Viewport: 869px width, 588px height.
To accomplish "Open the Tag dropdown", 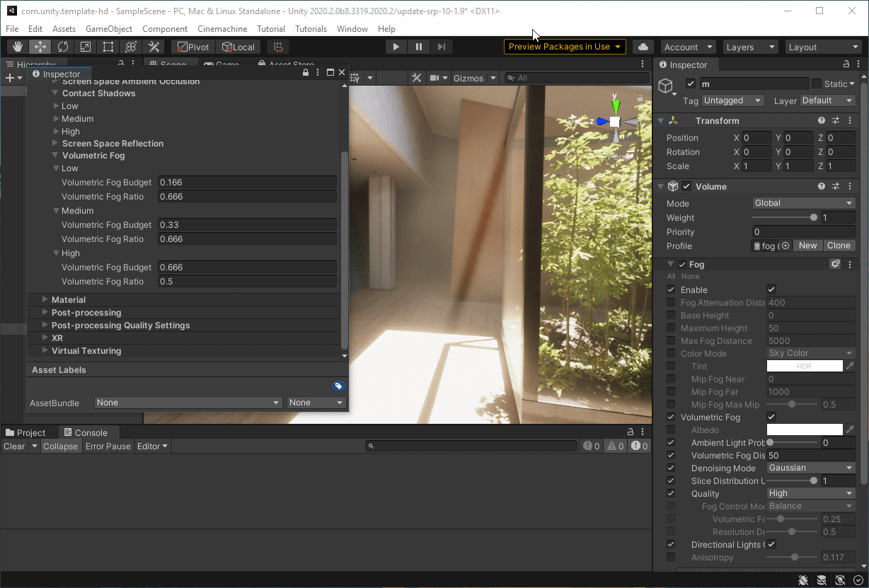I will tap(732, 100).
